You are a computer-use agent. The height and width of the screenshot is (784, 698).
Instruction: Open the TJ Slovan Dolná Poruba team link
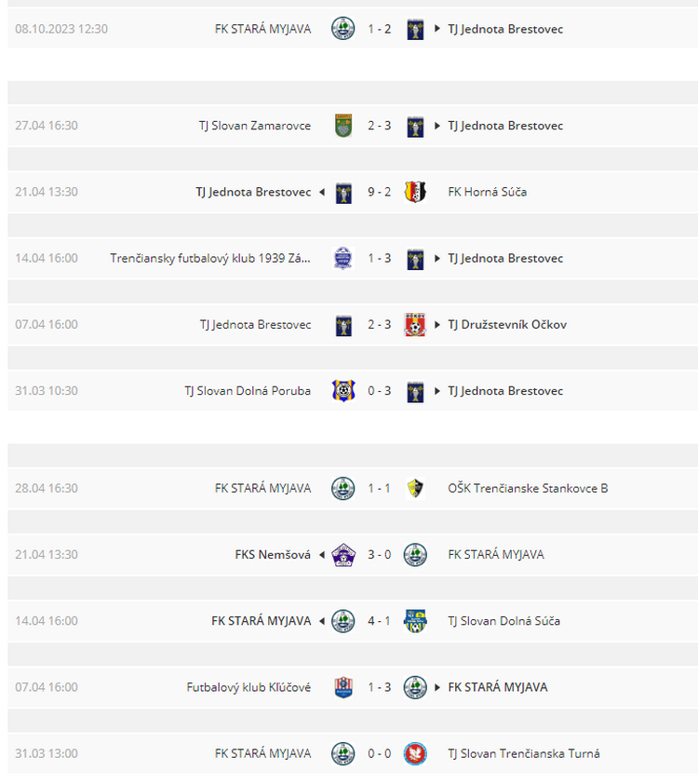248,391
